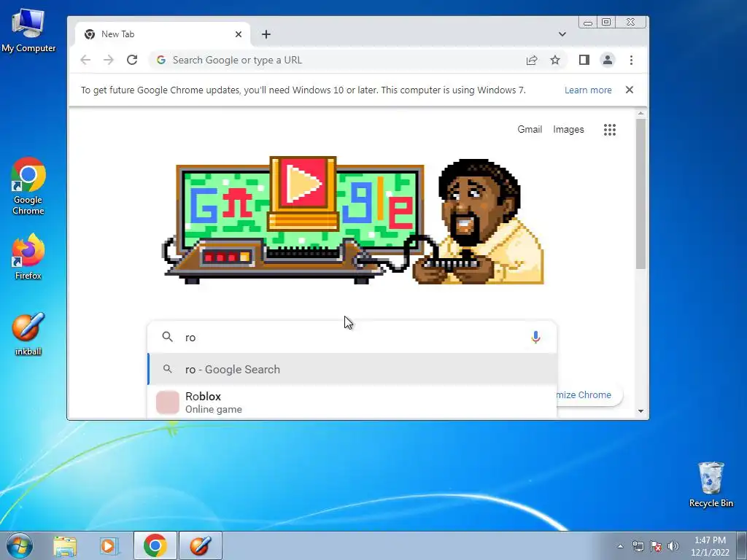The image size is (747, 560).
Task: Click the magnifier icon in search box
Action: (167, 337)
